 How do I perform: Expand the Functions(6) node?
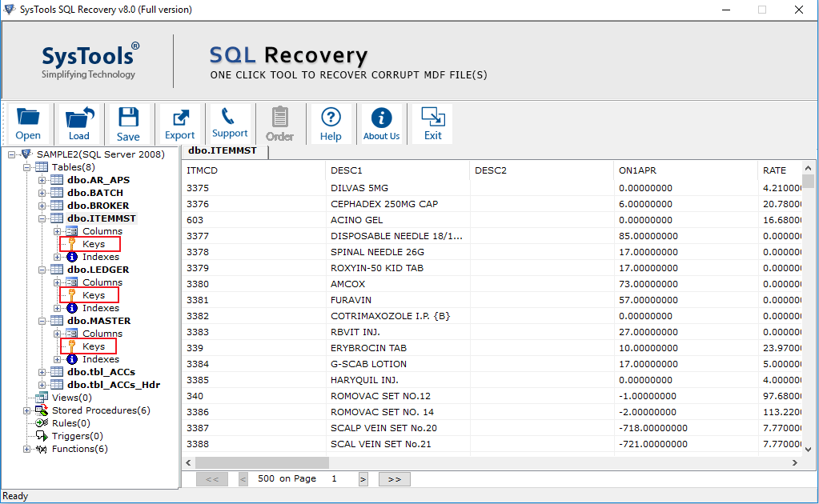(26, 450)
